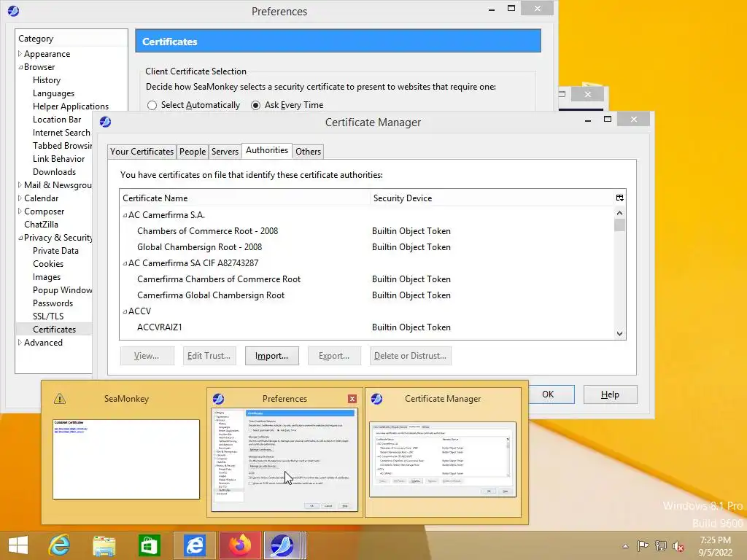This screenshot has width=747, height=560.
Task: Switch to the Servers tab
Action: click(225, 152)
